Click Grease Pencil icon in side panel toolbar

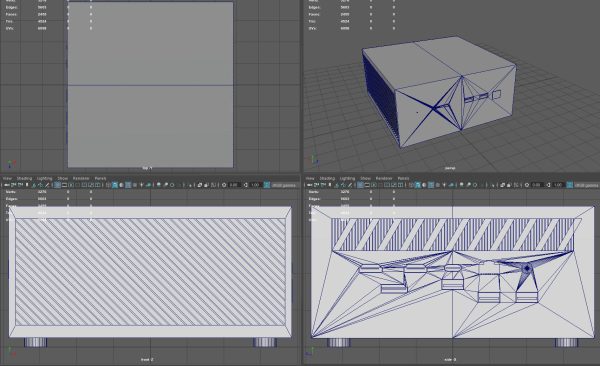tap(350, 185)
